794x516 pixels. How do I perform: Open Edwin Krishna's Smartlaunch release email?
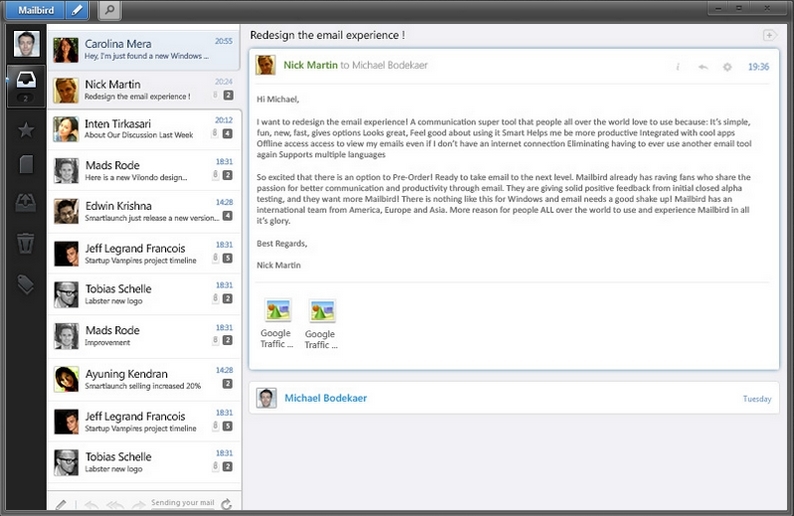coord(144,212)
